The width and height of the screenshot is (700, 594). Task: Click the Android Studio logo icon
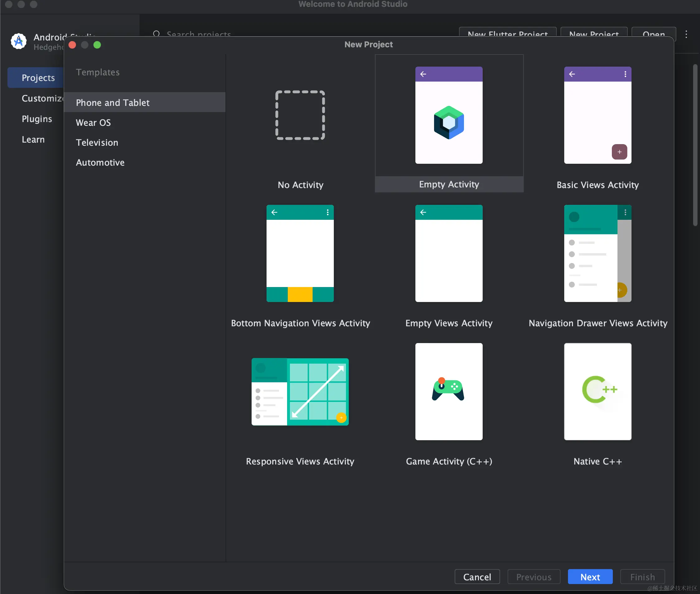click(18, 41)
